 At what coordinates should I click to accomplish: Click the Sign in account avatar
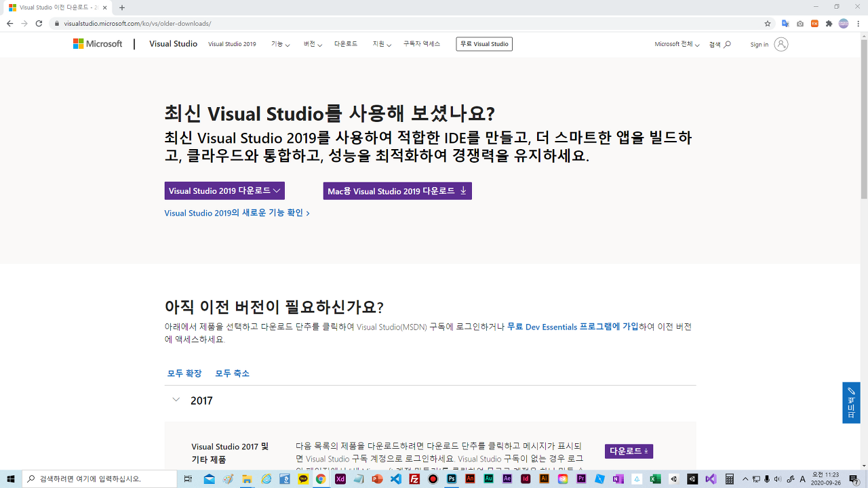pyautogui.click(x=781, y=44)
